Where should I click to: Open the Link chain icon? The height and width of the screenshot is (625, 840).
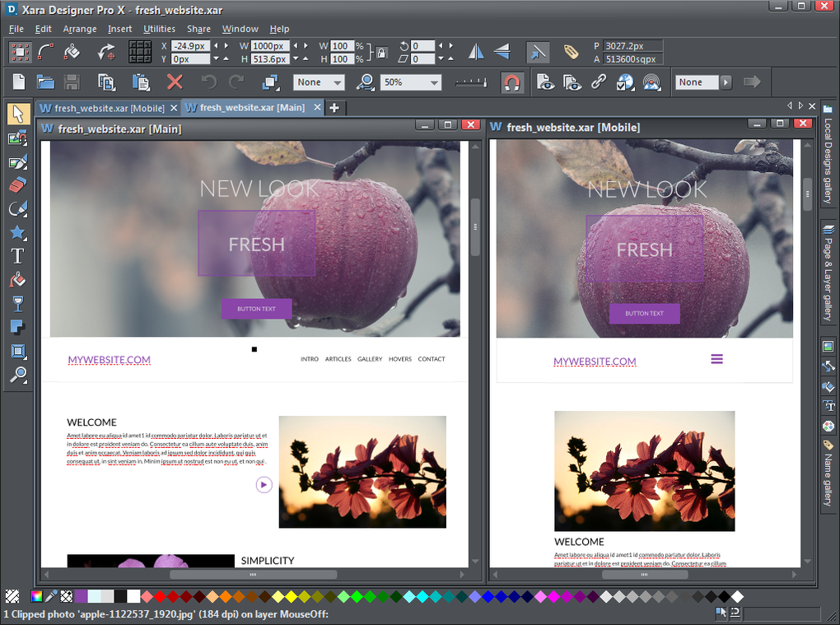599,82
